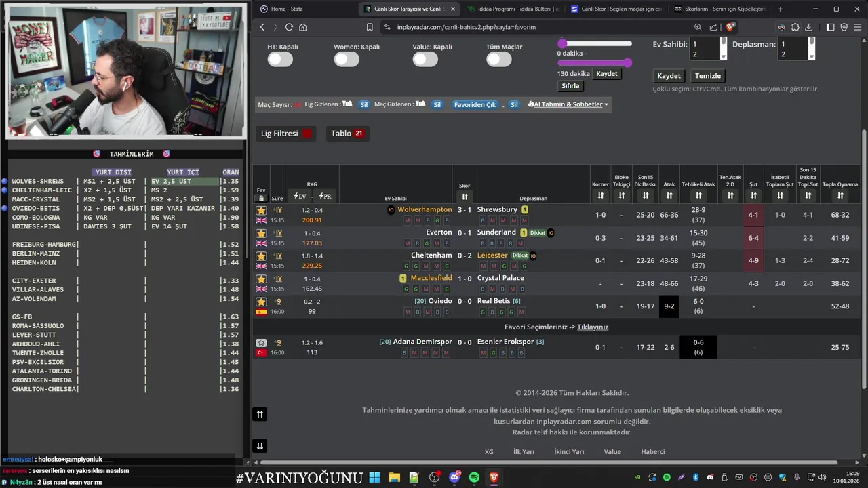Unfavorite the Macclesfield match star
Screen dimensions: 868x488
[x=261, y=279]
